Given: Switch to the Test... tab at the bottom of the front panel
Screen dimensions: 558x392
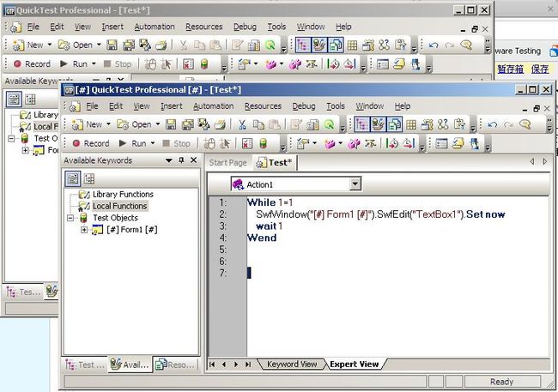Looking at the screenshot, I should click(x=85, y=365).
